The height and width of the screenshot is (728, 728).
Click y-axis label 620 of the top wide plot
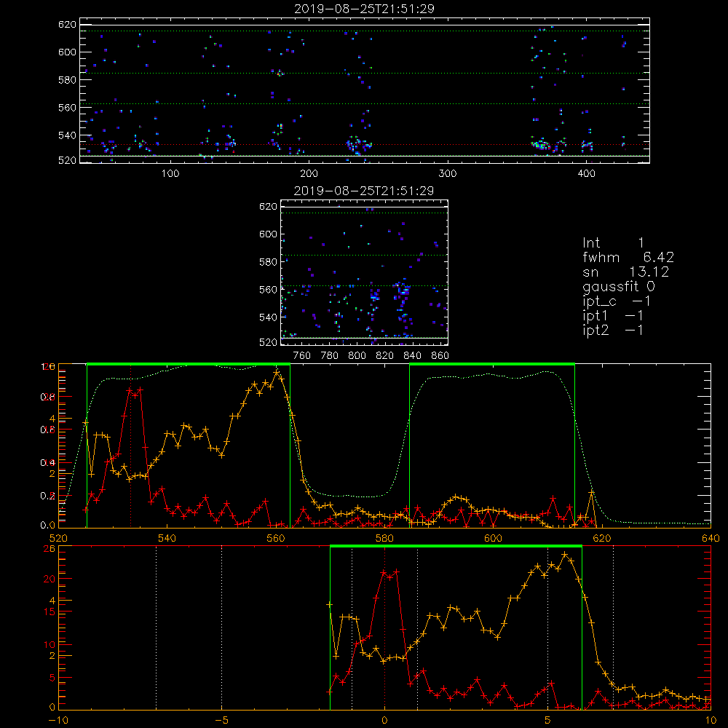pyautogui.click(x=67, y=25)
